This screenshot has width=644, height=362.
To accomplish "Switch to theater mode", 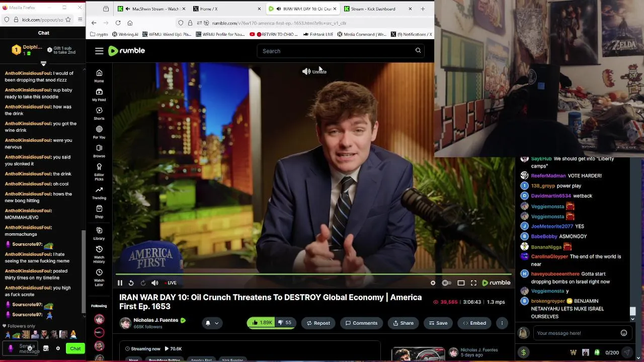I will (x=461, y=283).
